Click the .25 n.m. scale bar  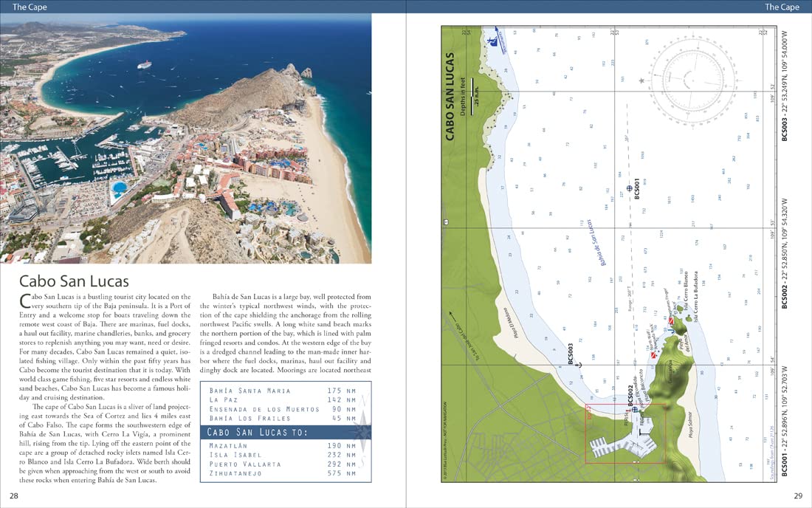pyautogui.click(x=472, y=96)
